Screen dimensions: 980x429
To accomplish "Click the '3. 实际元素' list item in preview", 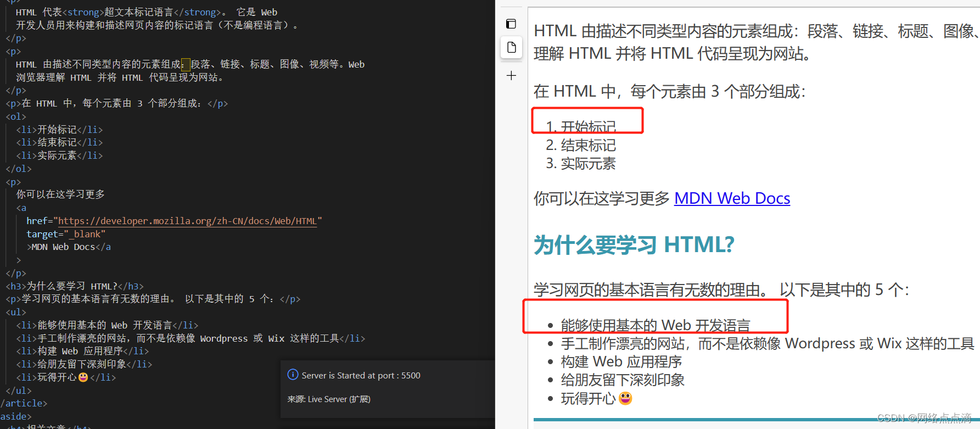I will click(x=581, y=164).
